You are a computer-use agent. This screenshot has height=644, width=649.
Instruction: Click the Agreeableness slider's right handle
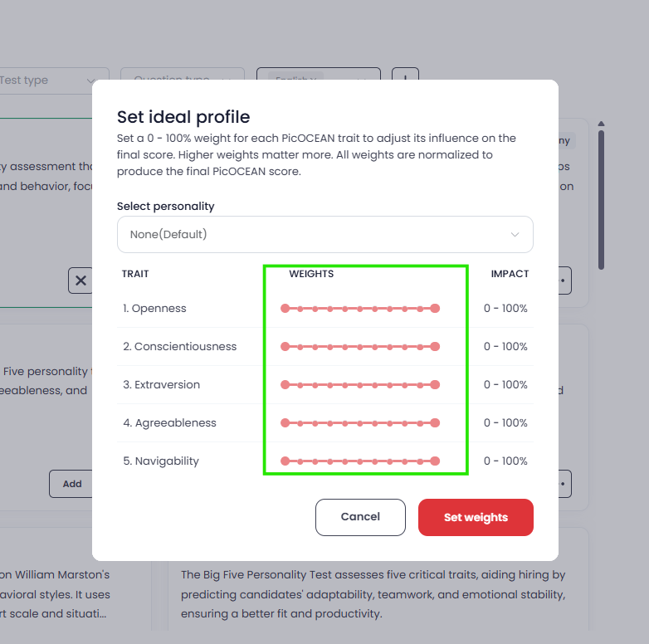point(435,422)
